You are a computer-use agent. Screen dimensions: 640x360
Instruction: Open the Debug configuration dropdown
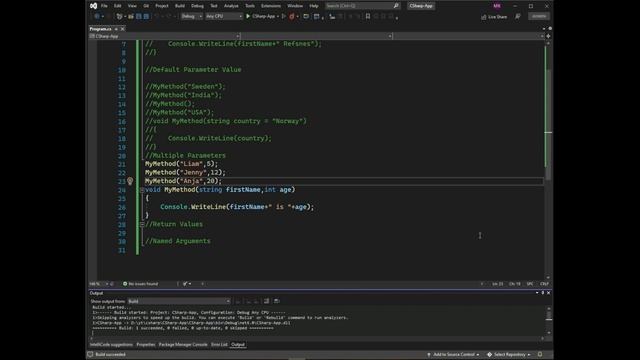point(191,16)
